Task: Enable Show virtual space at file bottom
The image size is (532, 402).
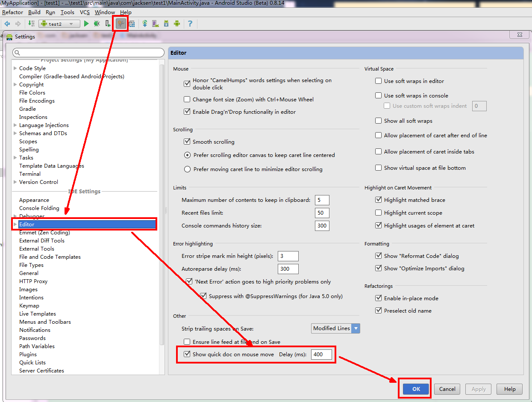Action: point(378,168)
